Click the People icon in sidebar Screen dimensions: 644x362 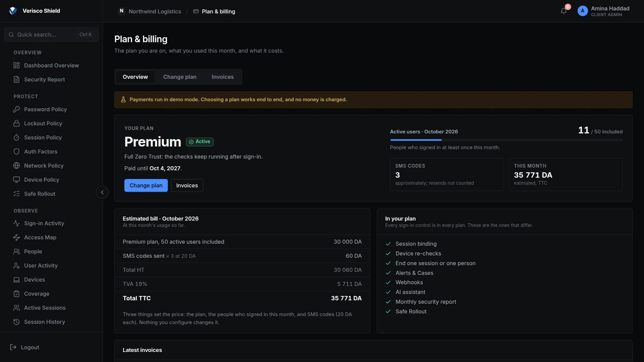point(16,251)
